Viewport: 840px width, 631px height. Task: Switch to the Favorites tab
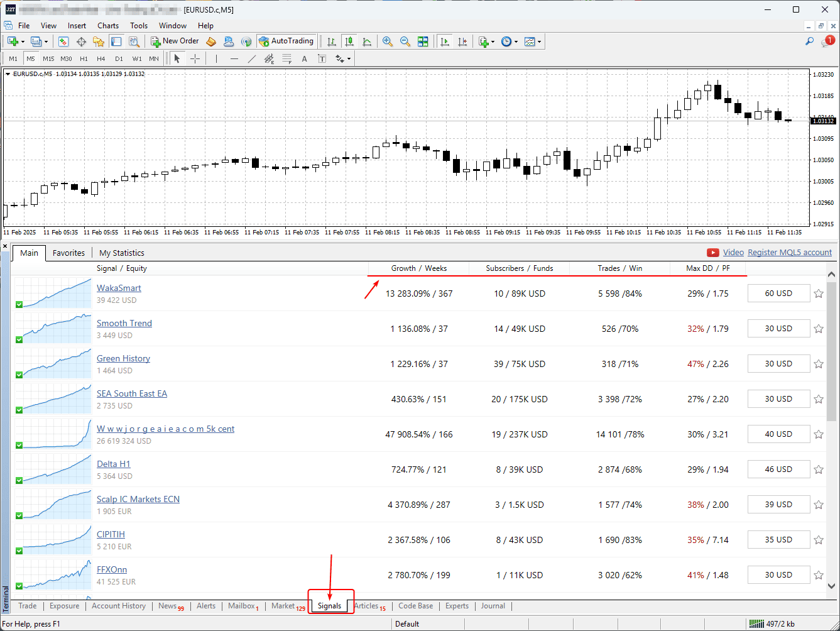(68, 253)
